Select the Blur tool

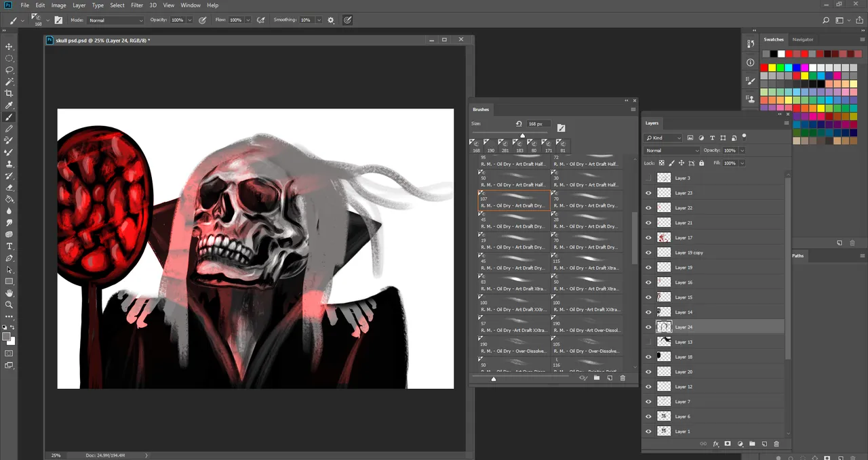pos(9,211)
